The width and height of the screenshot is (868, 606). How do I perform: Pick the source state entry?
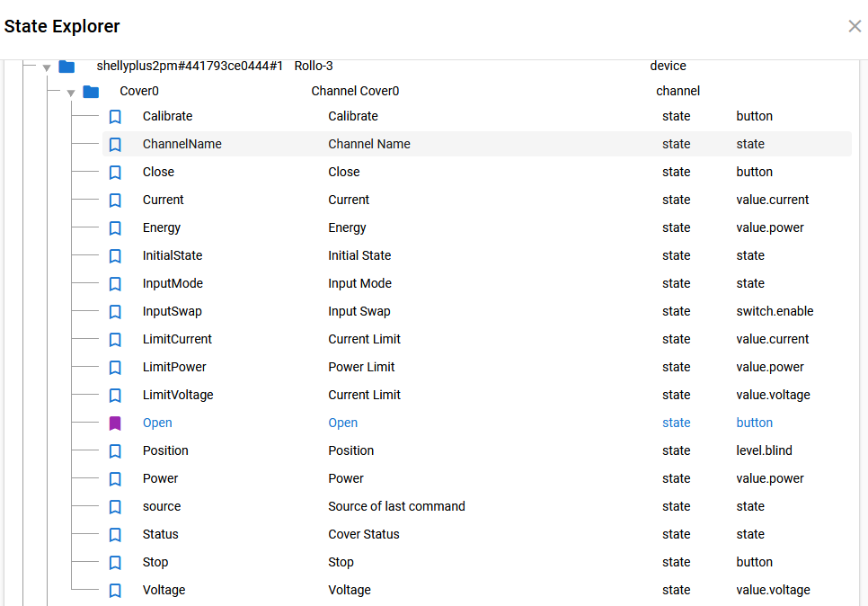pos(162,506)
